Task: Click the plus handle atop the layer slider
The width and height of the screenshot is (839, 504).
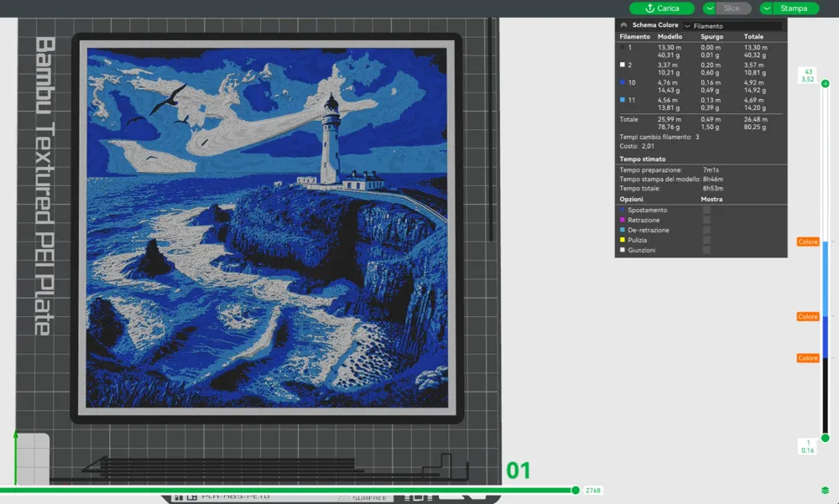Action: tap(826, 84)
